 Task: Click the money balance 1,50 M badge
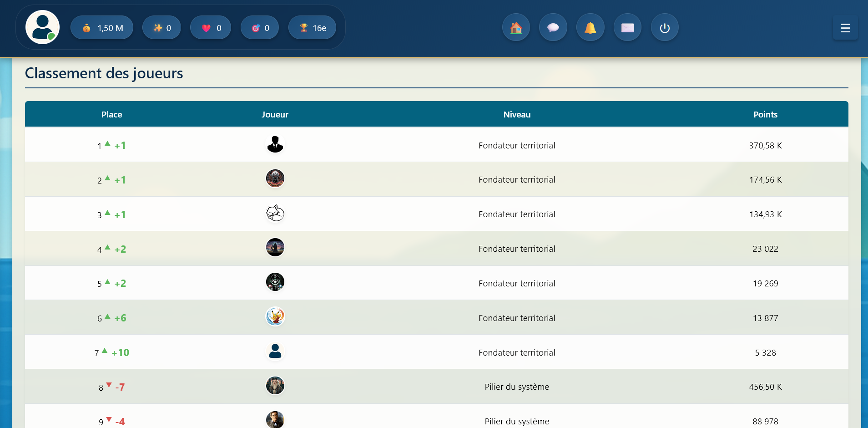click(x=102, y=28)
